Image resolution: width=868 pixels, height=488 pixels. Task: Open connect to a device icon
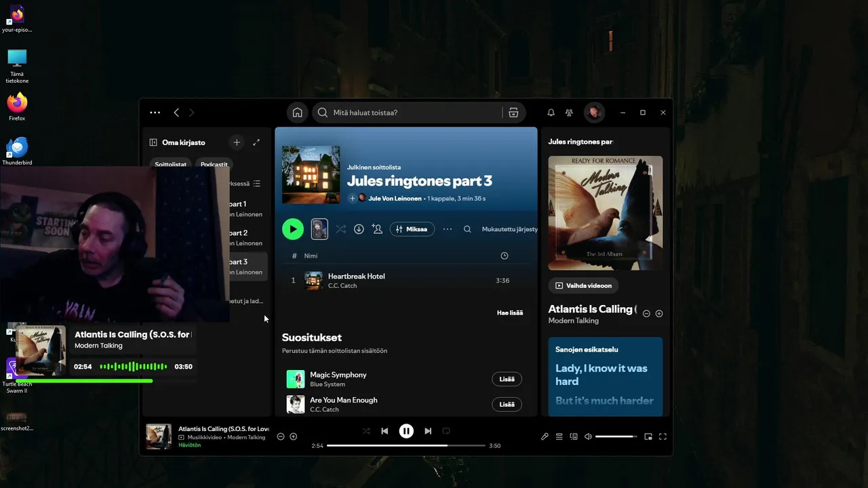[574, 436]
